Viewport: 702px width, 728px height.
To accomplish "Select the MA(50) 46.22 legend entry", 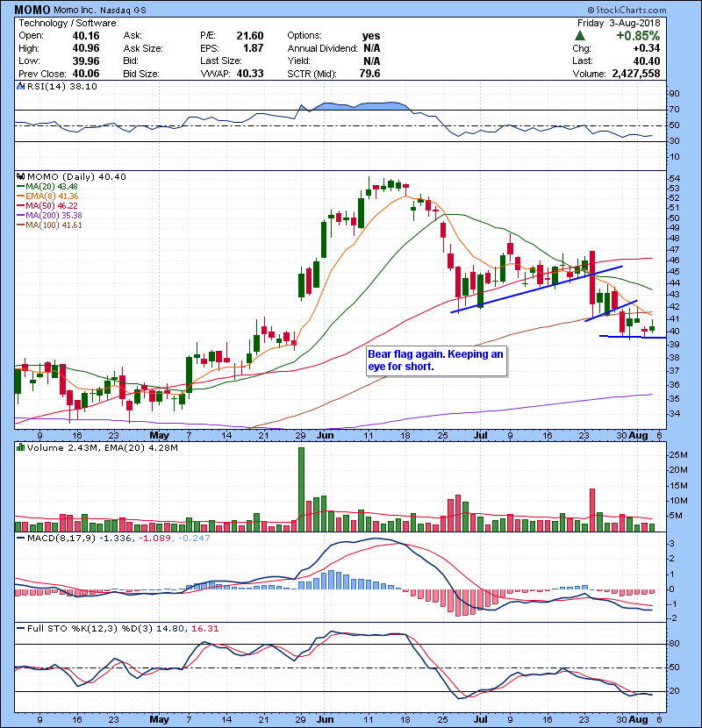I will click(x=47, y=205).
